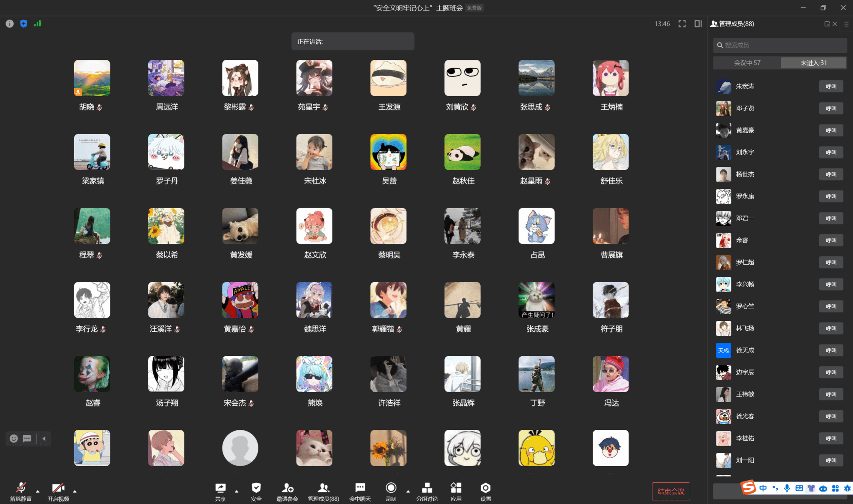Turn on the video camera
853x504 pixels.
pos(58,488)
